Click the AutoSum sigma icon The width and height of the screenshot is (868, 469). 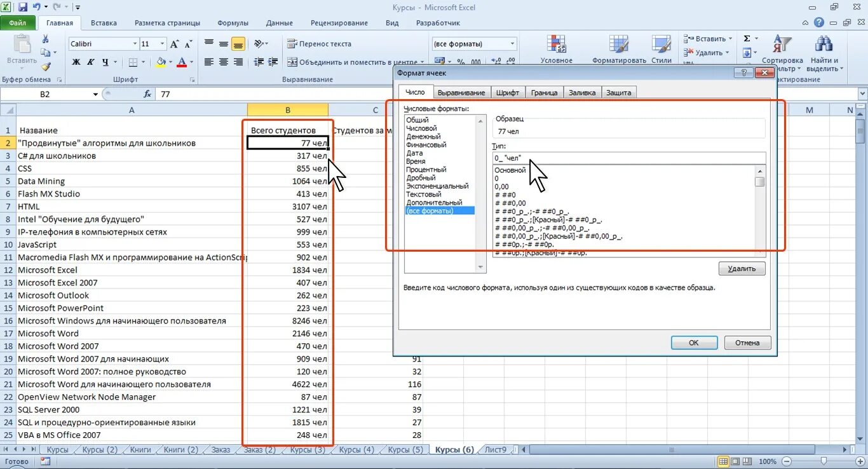click(747, 39)
